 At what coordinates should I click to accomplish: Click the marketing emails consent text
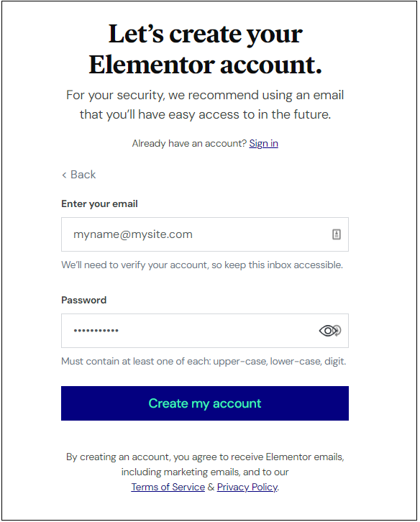[x=205, y=464]
